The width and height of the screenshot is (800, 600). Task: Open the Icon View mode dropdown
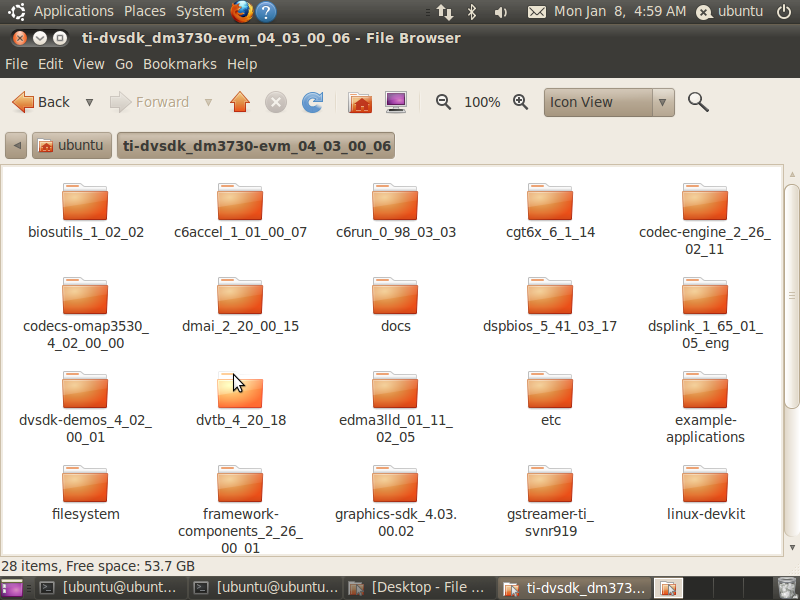609,103
